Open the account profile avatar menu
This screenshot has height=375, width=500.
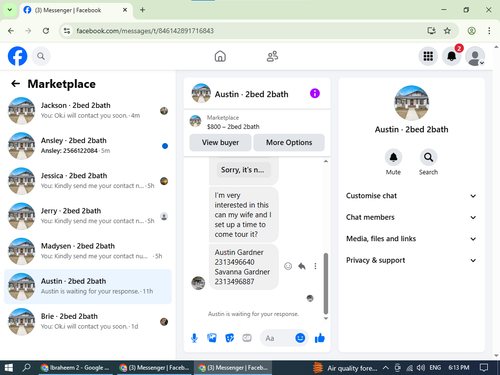click(475, 56)
